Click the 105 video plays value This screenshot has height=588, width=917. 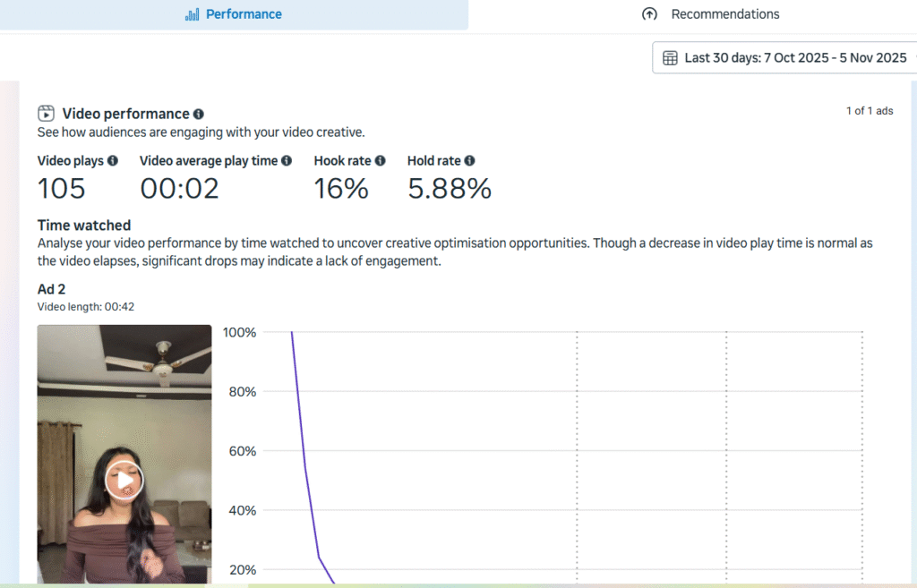tap(62, 189)
